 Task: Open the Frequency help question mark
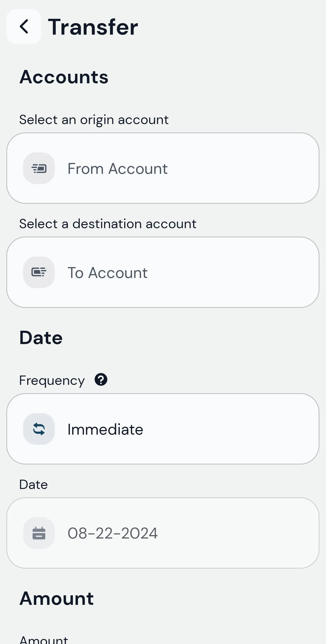(x=101, y=380)
